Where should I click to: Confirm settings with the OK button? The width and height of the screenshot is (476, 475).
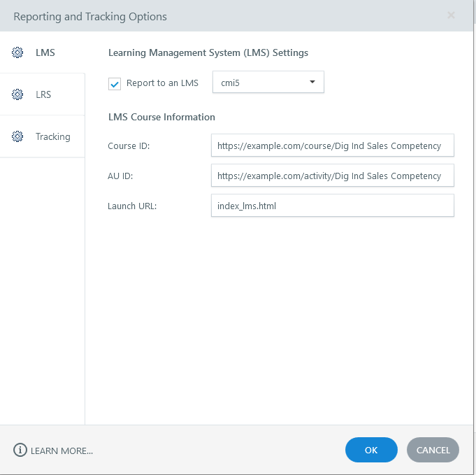371,450
